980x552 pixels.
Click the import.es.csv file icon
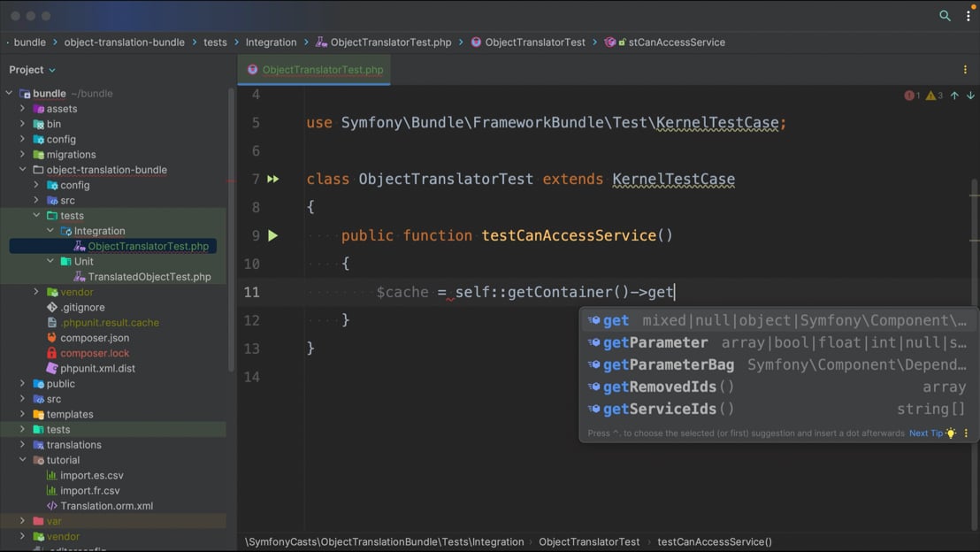click(x=52, y=475)
